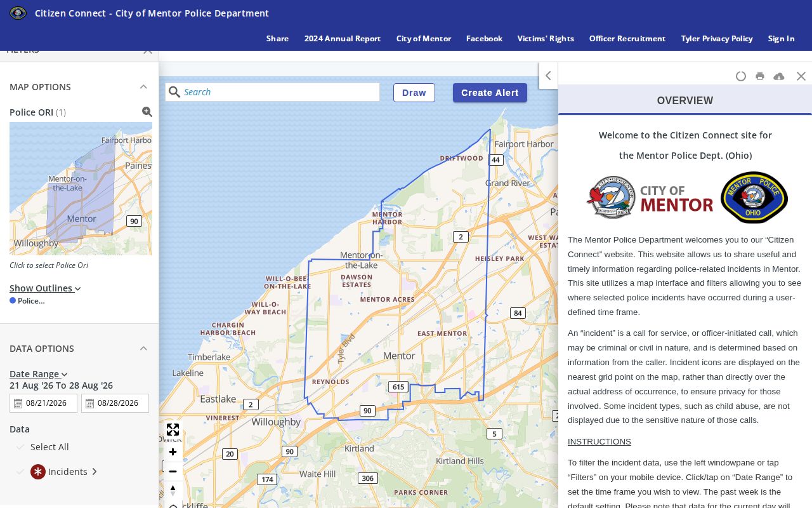Click the Mentor Police badge logo in header
This screenshot has width=812, height=508.
tap(18, 13)
